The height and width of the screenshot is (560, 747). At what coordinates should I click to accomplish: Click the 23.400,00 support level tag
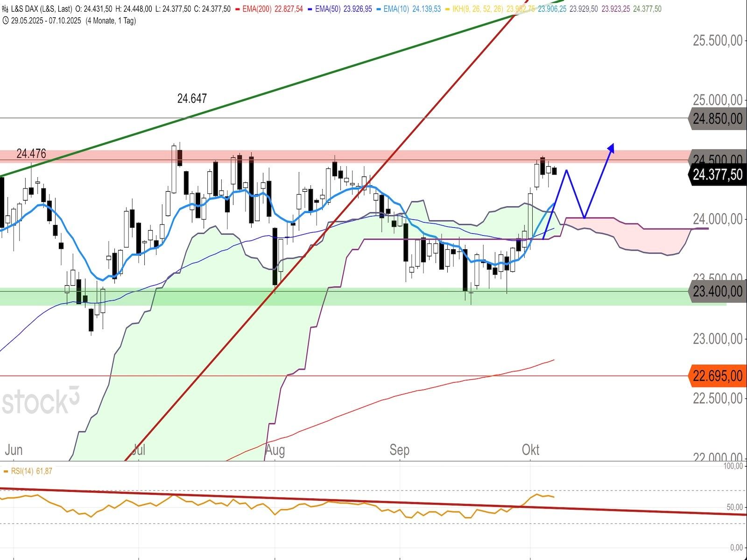click(716, 292)
